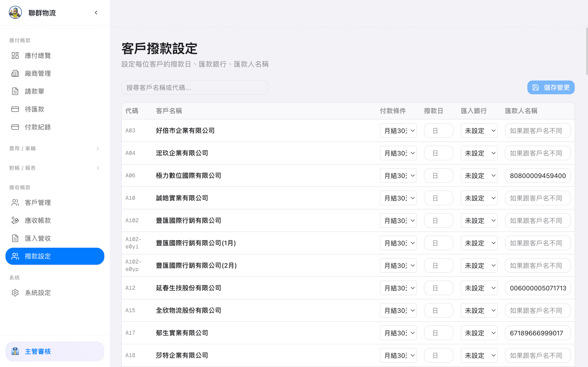Open payment terms dropdown for 好倍市企業有限公司
The width and height of the screenshot is (588, 367).
coord(398,130)
